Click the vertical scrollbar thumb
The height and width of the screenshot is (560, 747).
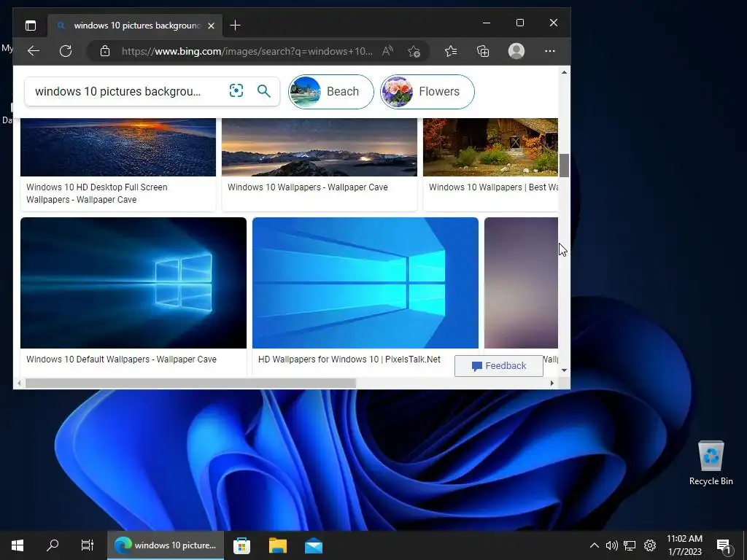pos(564,166)
